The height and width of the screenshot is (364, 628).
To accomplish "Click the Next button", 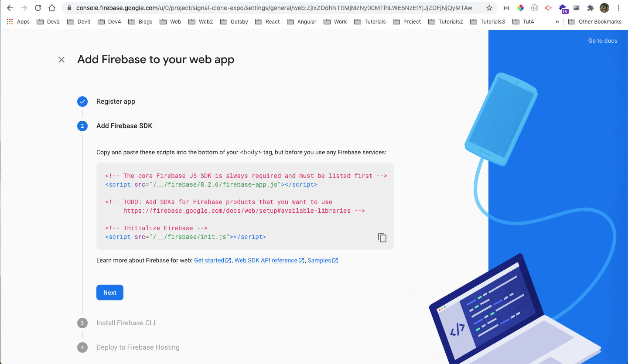I will click(110, 293).
